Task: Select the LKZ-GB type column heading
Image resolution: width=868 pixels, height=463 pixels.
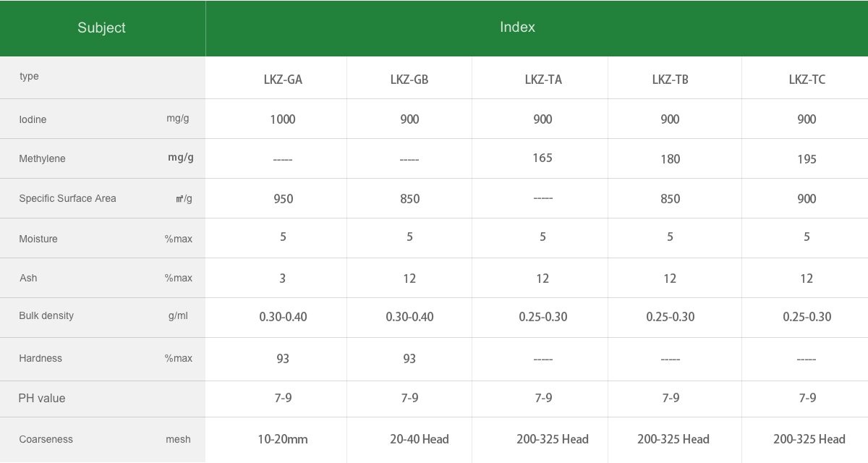Action: [x=409, y=80]
